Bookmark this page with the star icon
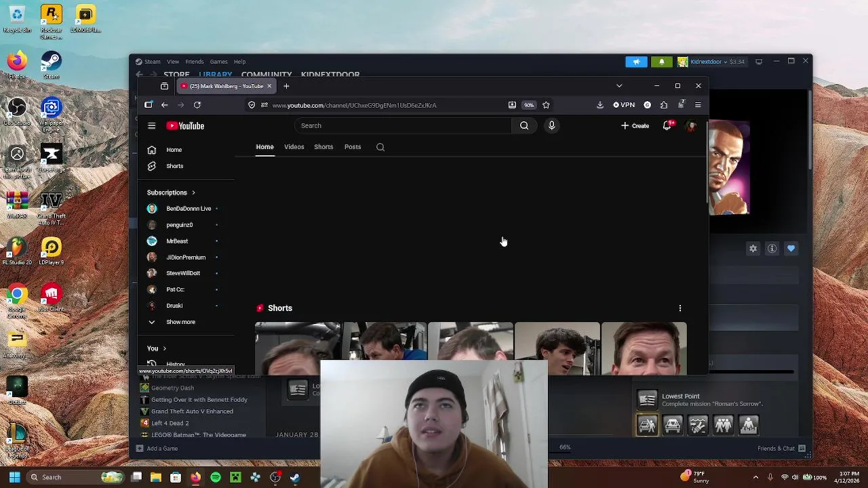This screenshot has width=868, height=488. tap(546, 105)
